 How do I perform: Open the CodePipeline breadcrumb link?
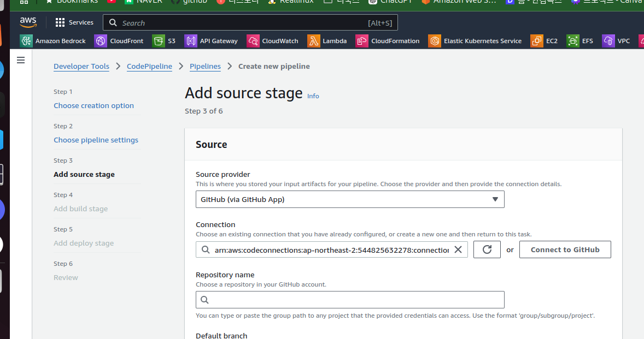point(149,67)
